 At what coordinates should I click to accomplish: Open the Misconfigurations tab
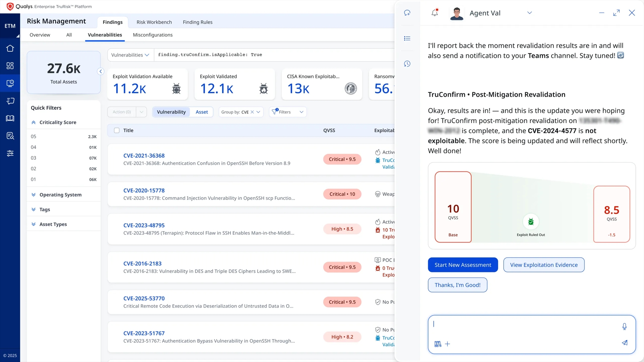click(153, 35)
